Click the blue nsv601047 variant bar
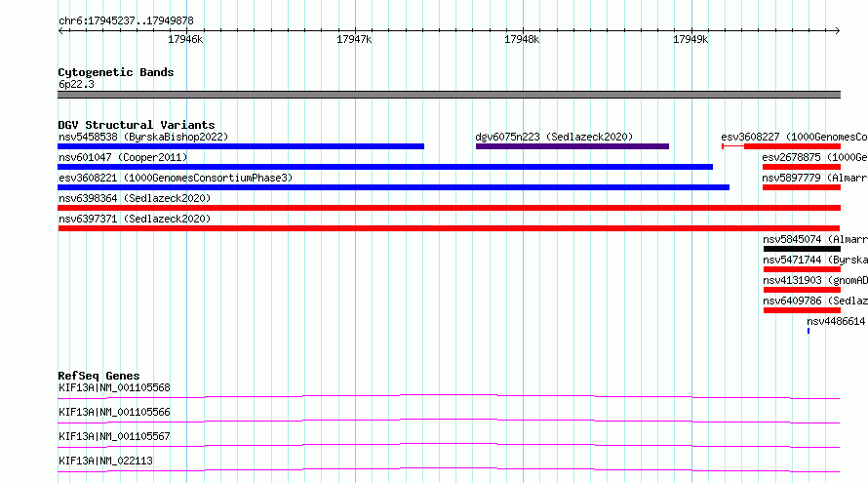The image size is (868, 483). click(x=385, y=167)
